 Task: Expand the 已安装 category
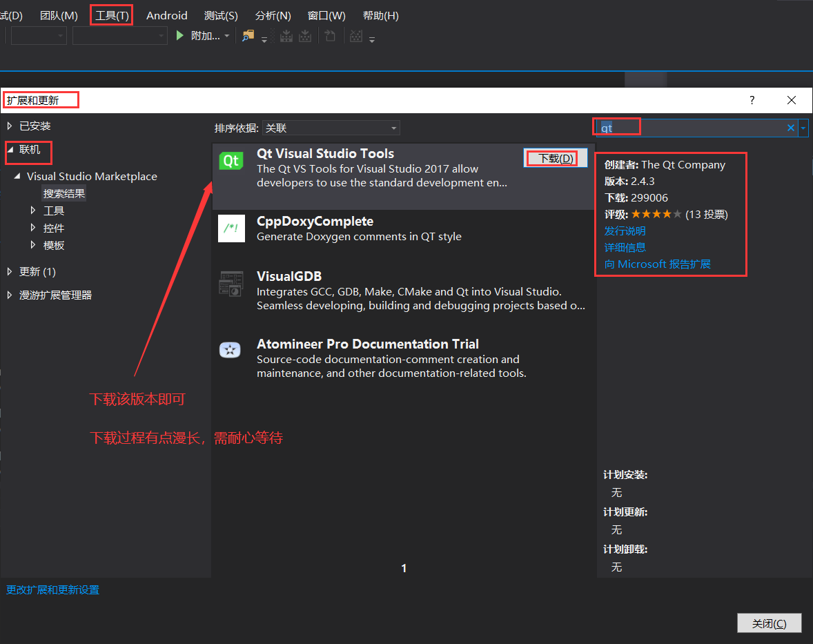[10, 126]
